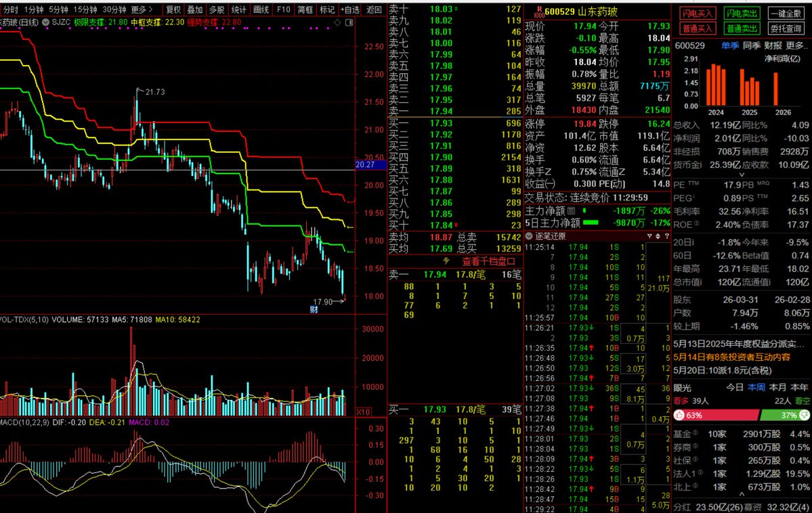
Task: Expand the chevron below 货币金 row
Action: point(742,175)
